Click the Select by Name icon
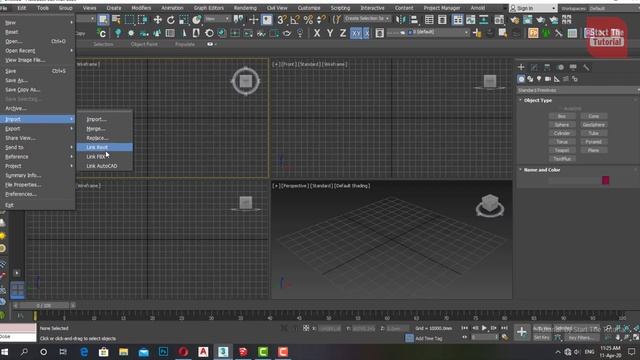640x360 pixels. 116,20
